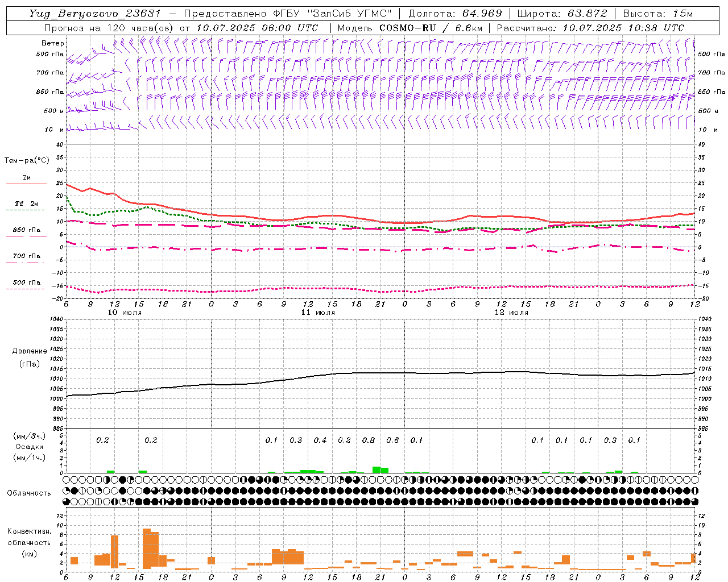Click the Облачность cloud cover label

(x=29, y=493)
